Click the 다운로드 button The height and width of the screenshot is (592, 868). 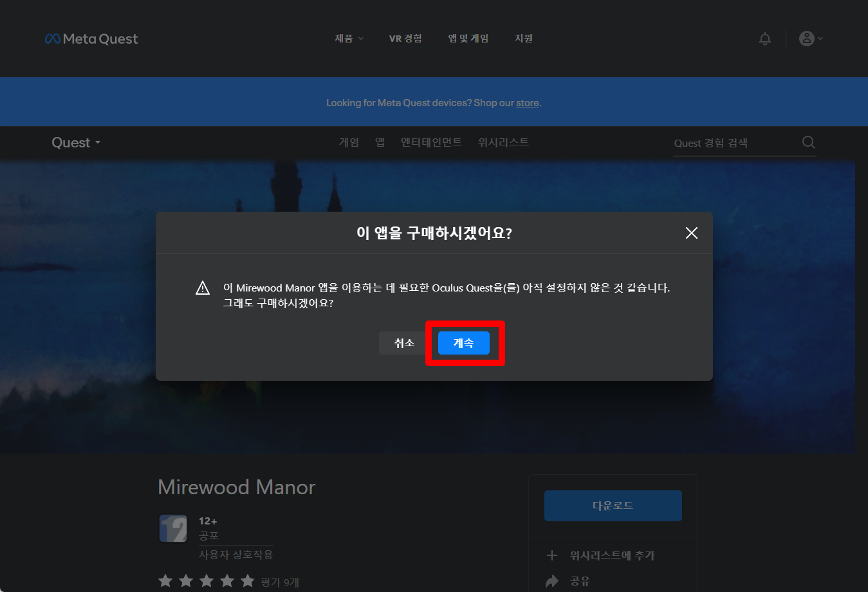613,506
